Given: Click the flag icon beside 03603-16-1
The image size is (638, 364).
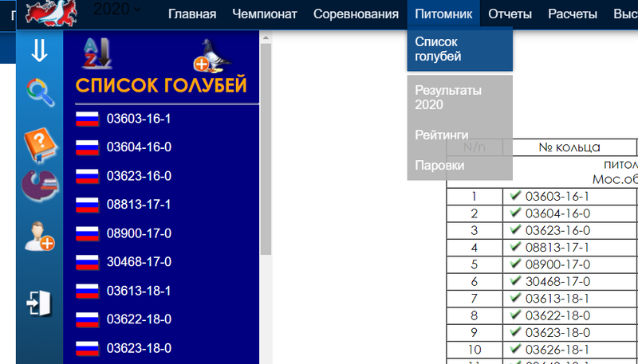Looking at the screenshot, I should (88, 119).
